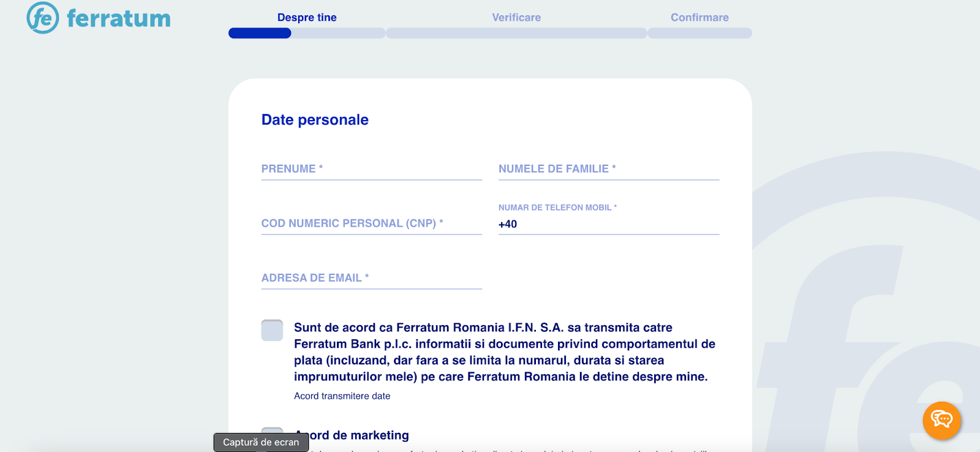
Task: Open the Acord transmitere date link
Action: pyautogui.click(x=342, y=396)
